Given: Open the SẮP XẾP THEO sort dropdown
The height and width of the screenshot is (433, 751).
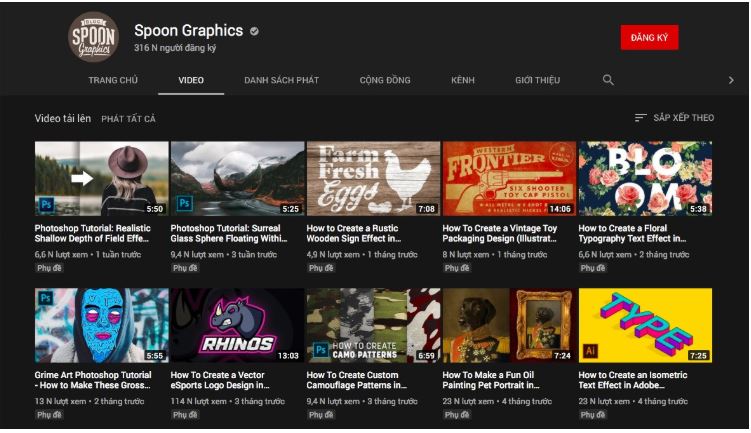Looking at the screenshot, I should [x=675, y=118].
